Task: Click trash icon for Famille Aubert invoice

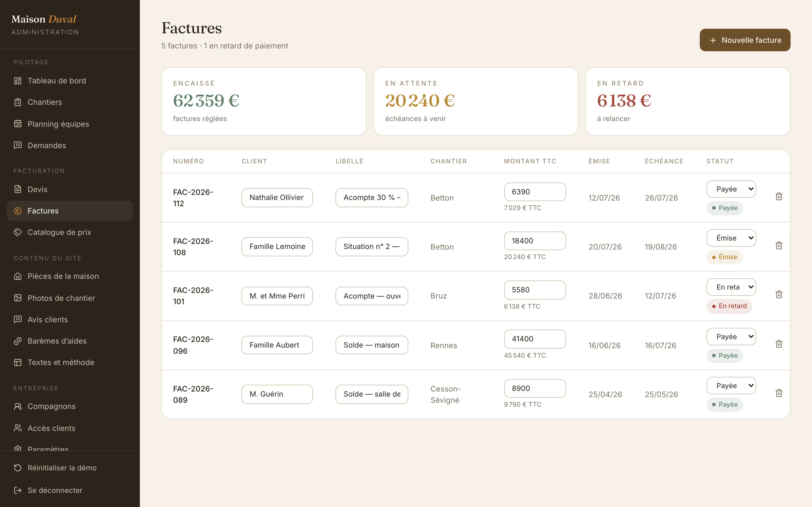Action: 779,344
